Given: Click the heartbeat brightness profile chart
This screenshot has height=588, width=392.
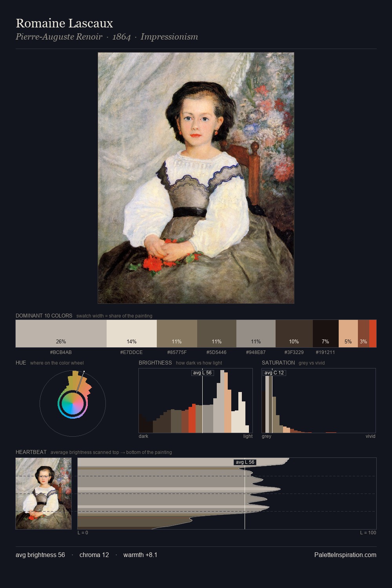Looking at the screenshot, I should click(227, 494).
